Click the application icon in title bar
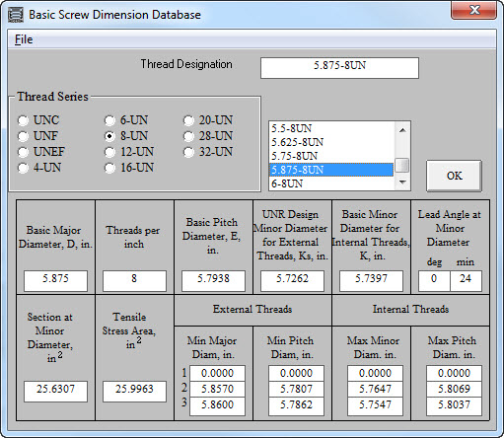Viewport: 504px width, 438px height. point(16,15)
